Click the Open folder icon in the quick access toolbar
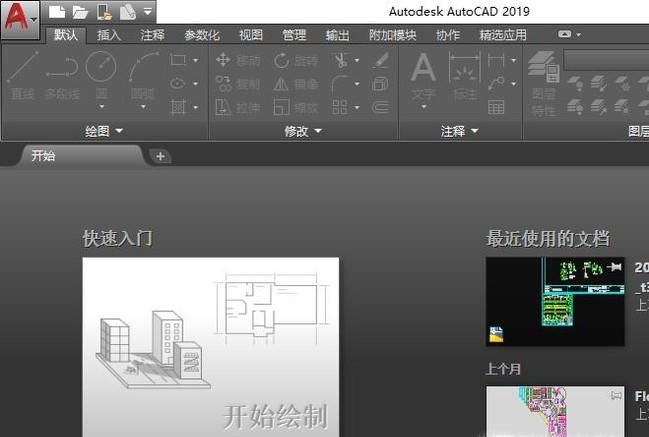Screen dimensions: 649x437 tap(80, 12)
